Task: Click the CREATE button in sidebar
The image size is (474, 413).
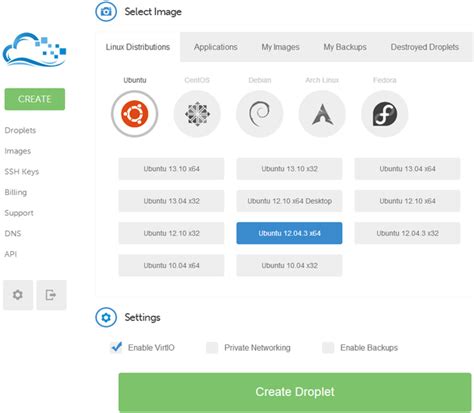Action: click(35, 99)
